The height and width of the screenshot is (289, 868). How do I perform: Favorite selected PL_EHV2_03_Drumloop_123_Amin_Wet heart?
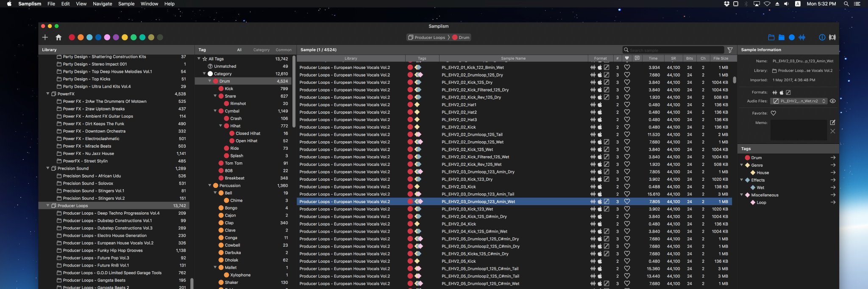click(627, 201)
